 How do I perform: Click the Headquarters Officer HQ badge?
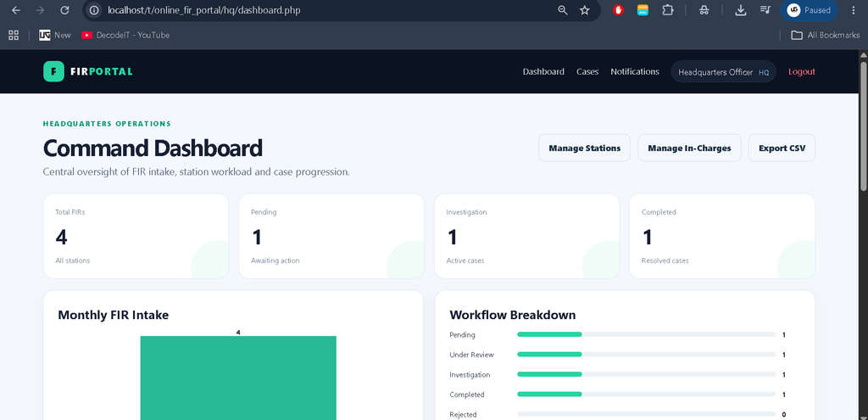point(724,72)
